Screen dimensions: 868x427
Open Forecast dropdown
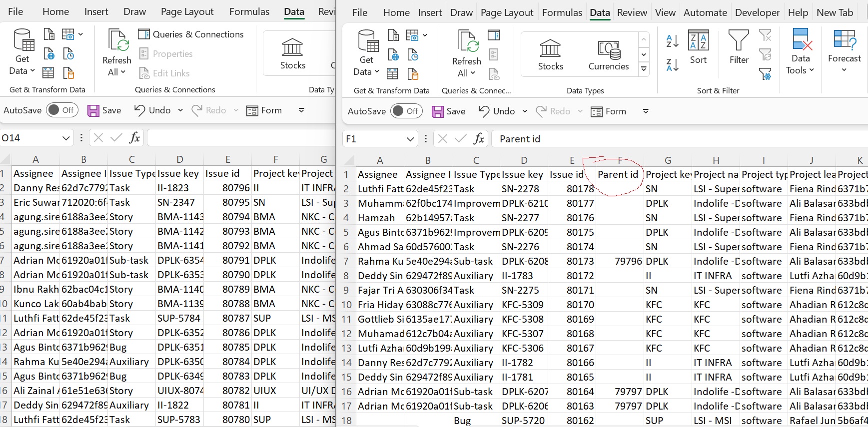coord(845,52)
